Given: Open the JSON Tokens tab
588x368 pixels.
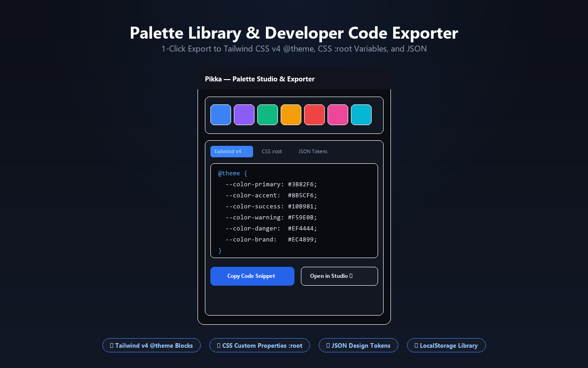Looking at the screenshot, I should click(x=313, y=151).
